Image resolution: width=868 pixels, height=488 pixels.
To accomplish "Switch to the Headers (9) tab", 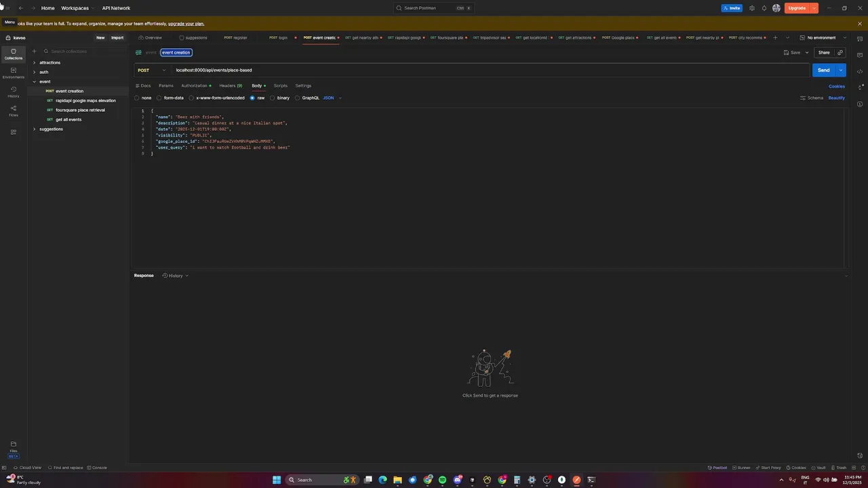I will click(x=231, y=85).
